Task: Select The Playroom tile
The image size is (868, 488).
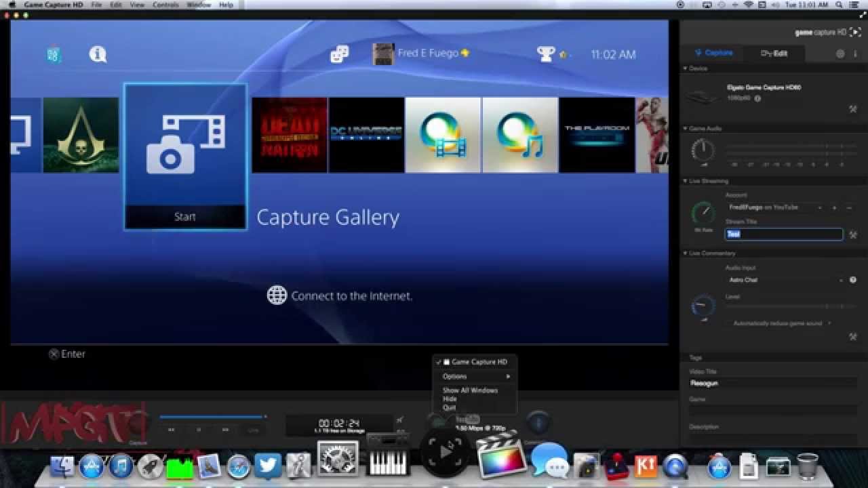Action: [597, 135]
